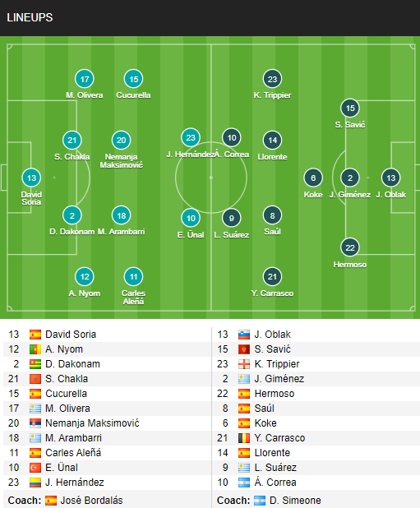Screen dimensions: 420x508
Task: Select Y. Carrasco's number 21 pitch marker
Action: 272,277
